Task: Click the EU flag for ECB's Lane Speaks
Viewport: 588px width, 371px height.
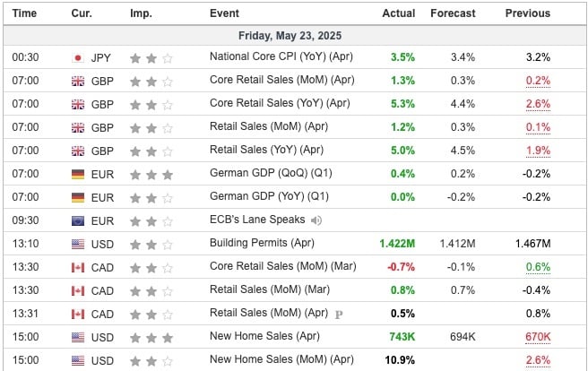Action: pyautogui.click(x=78, y=221)
